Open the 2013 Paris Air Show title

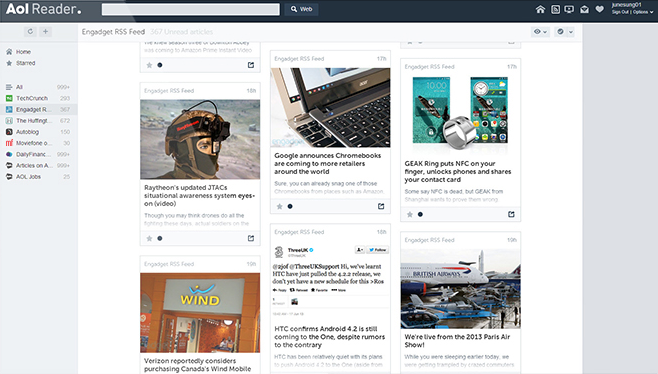pyautogui.click(x=457, y=340)
